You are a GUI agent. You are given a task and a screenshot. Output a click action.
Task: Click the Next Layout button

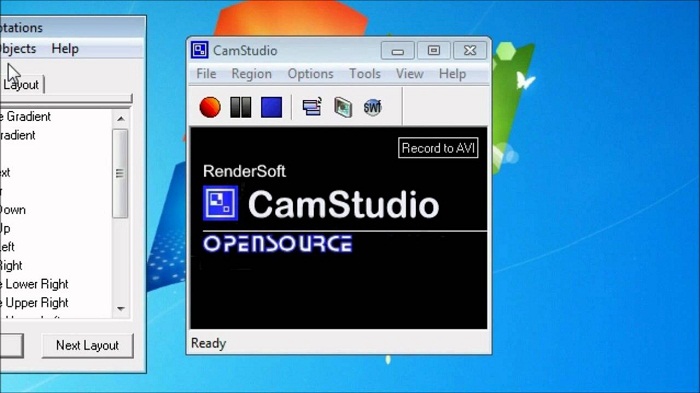point(88,345)
